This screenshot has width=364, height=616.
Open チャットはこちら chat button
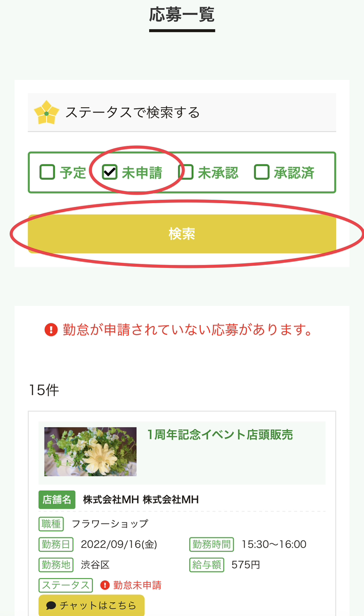click(x=91, y=605)
